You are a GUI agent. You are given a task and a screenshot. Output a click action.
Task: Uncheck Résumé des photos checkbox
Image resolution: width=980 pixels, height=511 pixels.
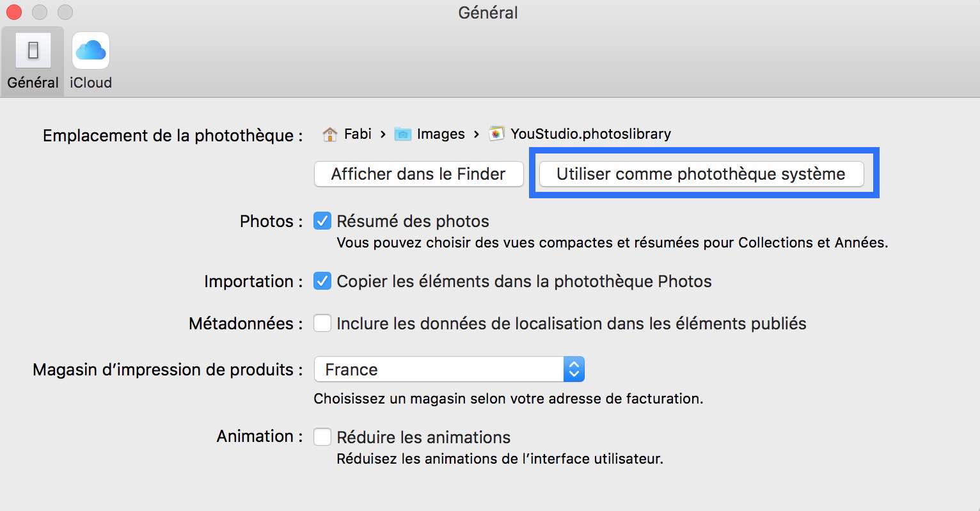(x=322, y=221)
